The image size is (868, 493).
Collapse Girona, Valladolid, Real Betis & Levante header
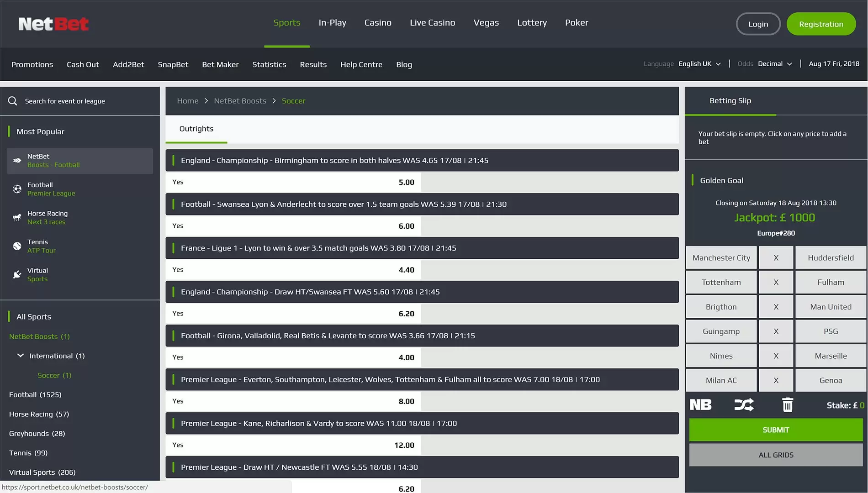coord(422,336)
